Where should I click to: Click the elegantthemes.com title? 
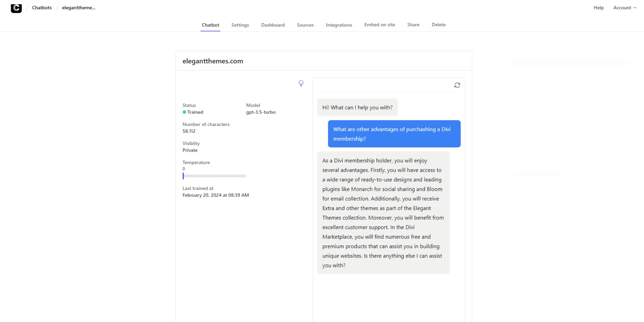tap(213, 61)
